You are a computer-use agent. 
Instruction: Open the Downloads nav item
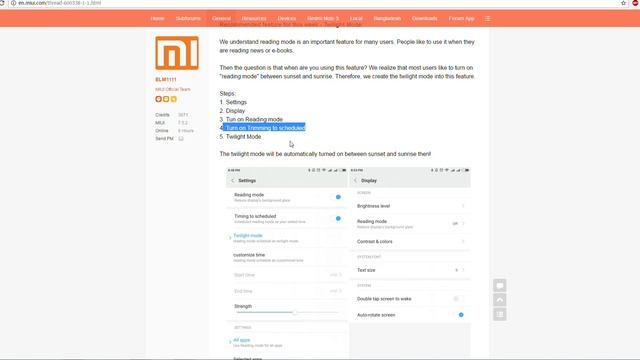coord(424,18)
